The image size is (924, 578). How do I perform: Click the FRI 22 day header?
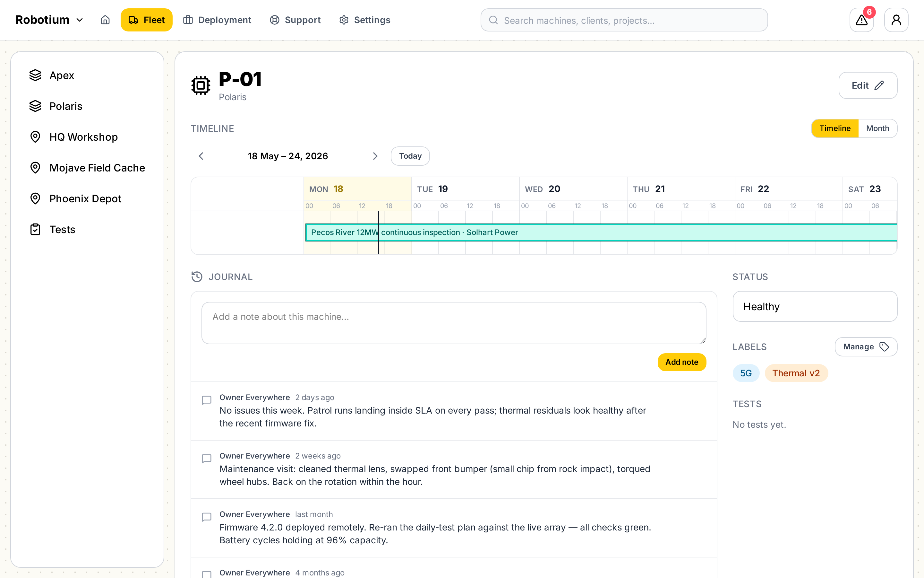click(789, 189)
